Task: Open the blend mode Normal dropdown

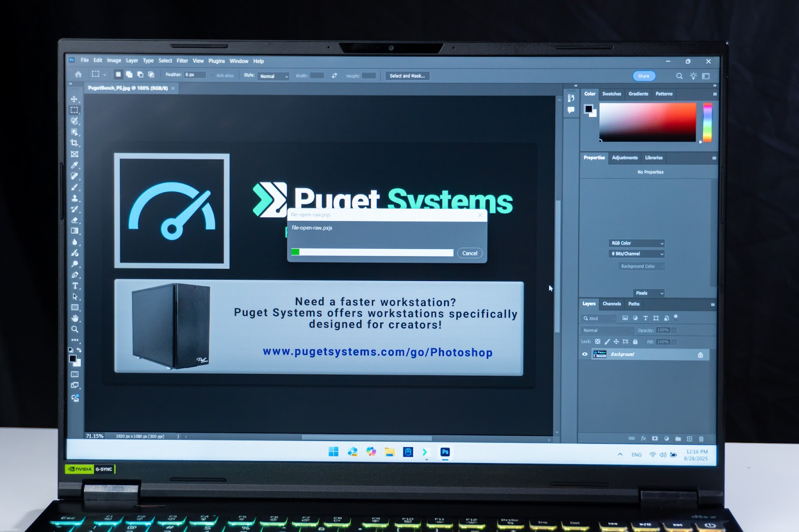Action: (607, 330)
